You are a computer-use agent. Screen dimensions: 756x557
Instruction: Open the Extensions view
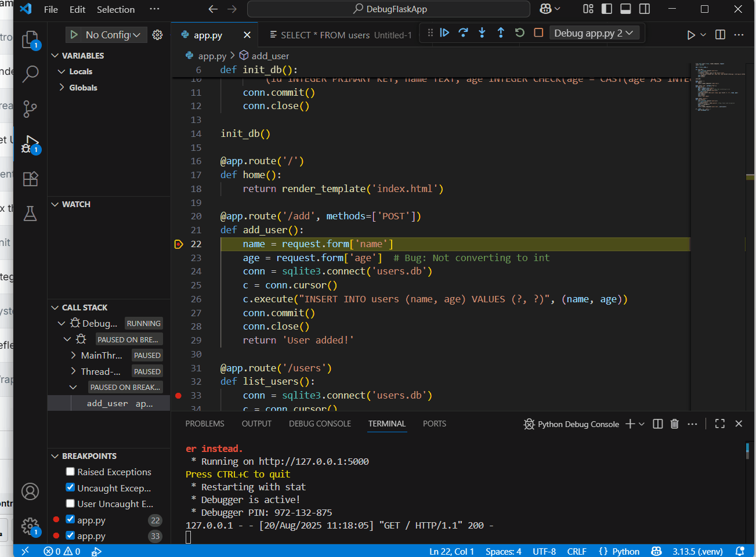coord(30,179)
